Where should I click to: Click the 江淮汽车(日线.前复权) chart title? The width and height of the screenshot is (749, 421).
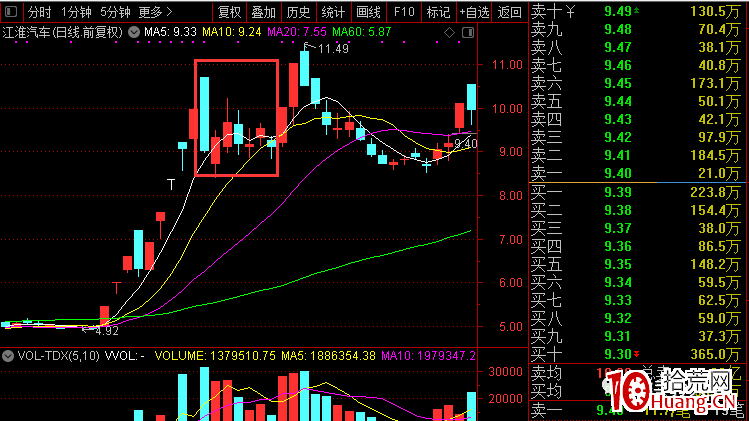tap(63, 32)
